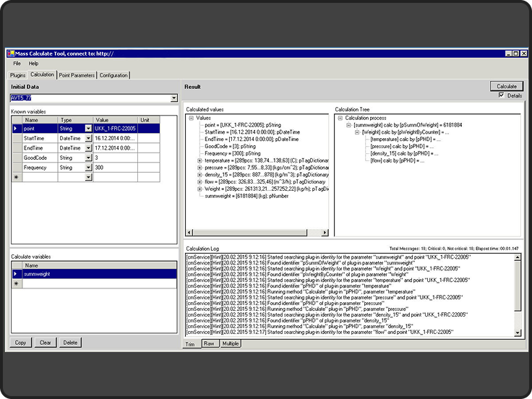
Task: Open the Configuration tab
Action: click(x=113, y=75)
